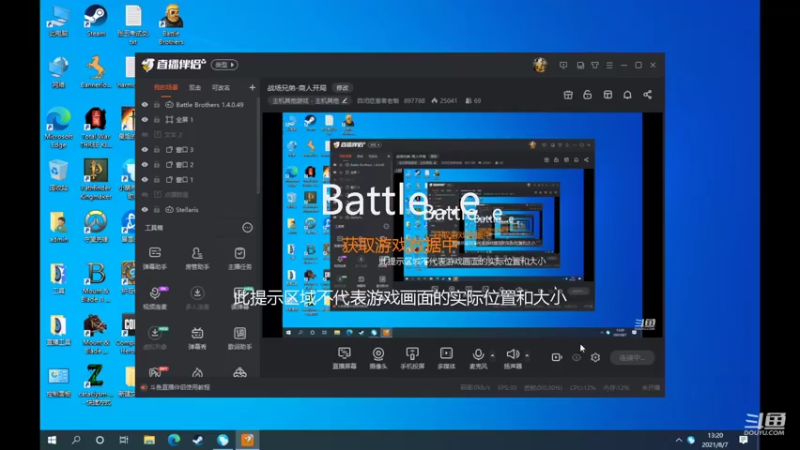This screenshot has width=800, height=450.
Task: Add a 摄像头 camera source
Action: [378, 358]
